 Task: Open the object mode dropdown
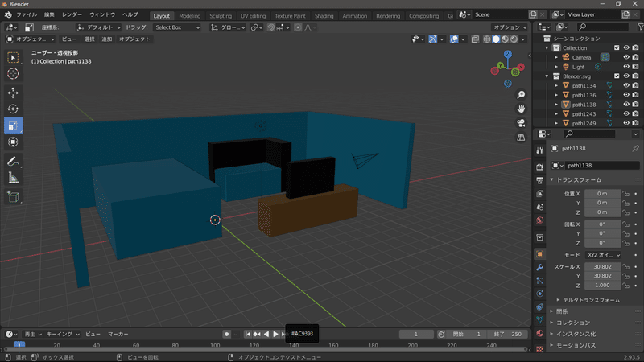coord(31,39)
